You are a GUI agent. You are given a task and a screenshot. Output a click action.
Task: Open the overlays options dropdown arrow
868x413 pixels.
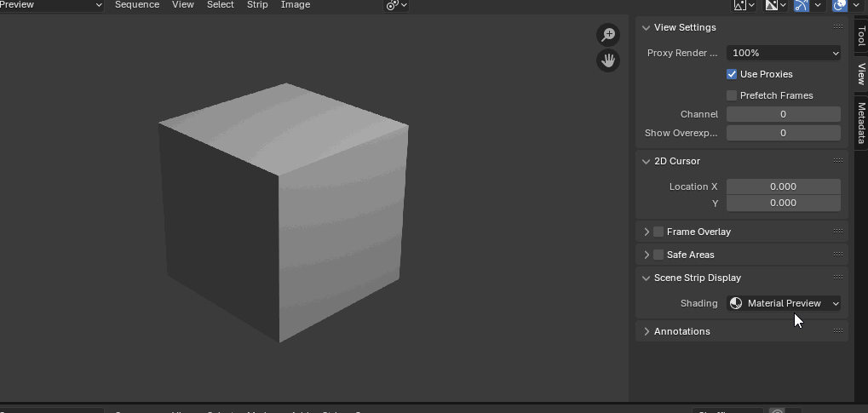[x=854, y=5]
